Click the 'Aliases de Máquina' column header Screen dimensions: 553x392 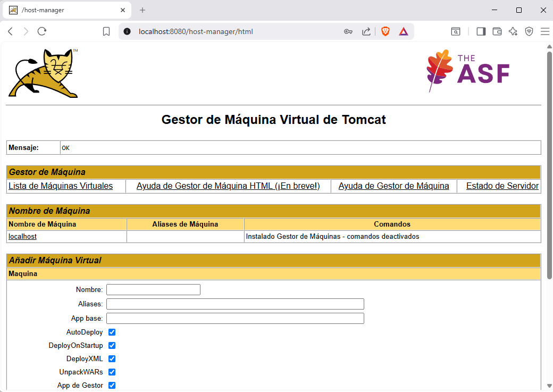pos(185,224)
